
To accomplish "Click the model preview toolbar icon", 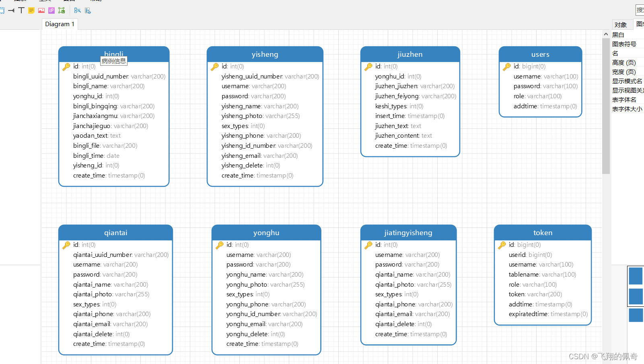I will [x=88, y=10].
